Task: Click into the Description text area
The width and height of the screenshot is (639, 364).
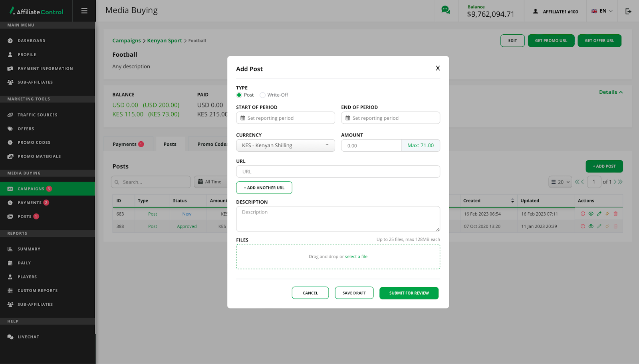Action: pyautogui.click(x=338, y=219)
